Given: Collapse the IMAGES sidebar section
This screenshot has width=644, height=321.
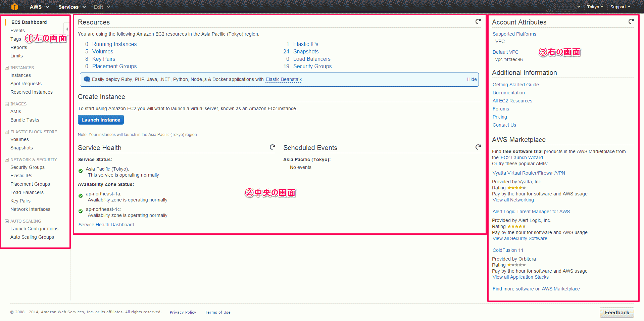Looking at the screenshot, I should [x=7, y=104].
